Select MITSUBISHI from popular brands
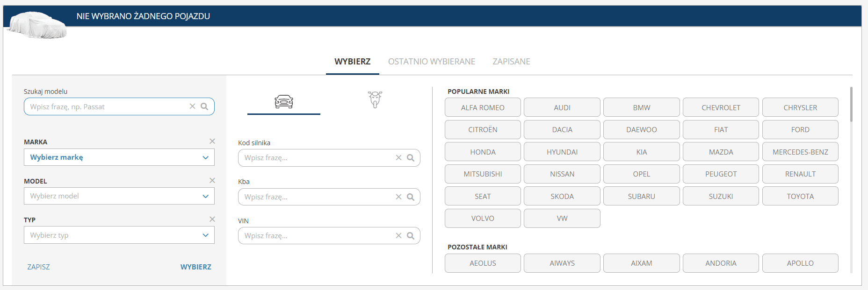The height and width of the screenshot is (290, 868). pyautogui.click(x=483, y=174)
